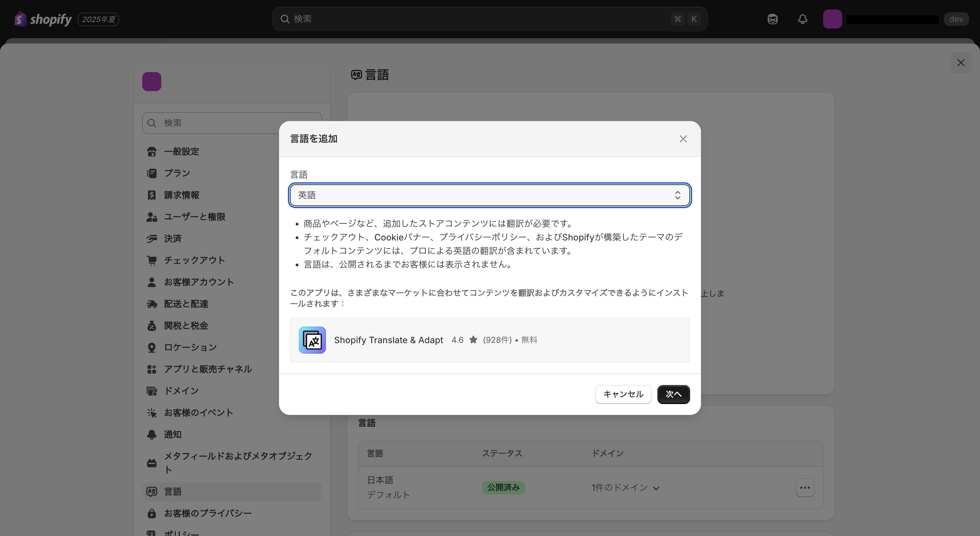
Task: Click the お客様のプライバシー lock icon
Action: (x=151, y=513)
